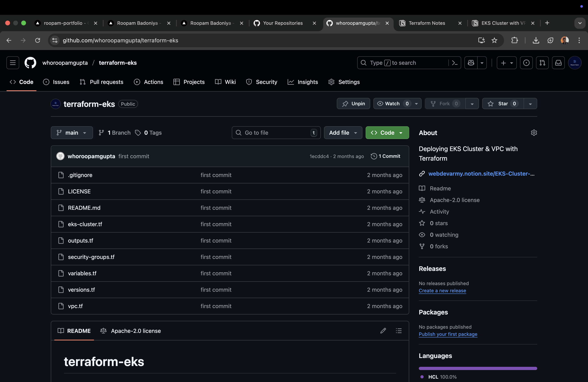Open Copilot chat icon

click(471, 63)
